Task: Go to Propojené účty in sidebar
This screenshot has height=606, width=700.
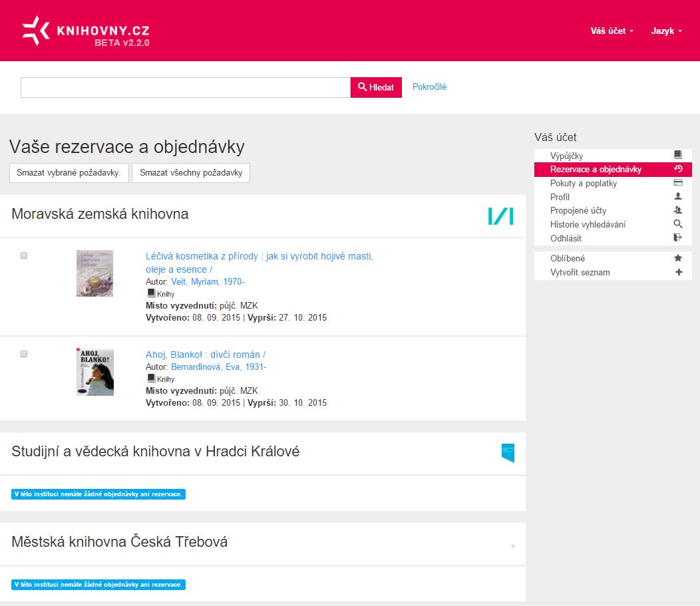Action: [578, 211]
